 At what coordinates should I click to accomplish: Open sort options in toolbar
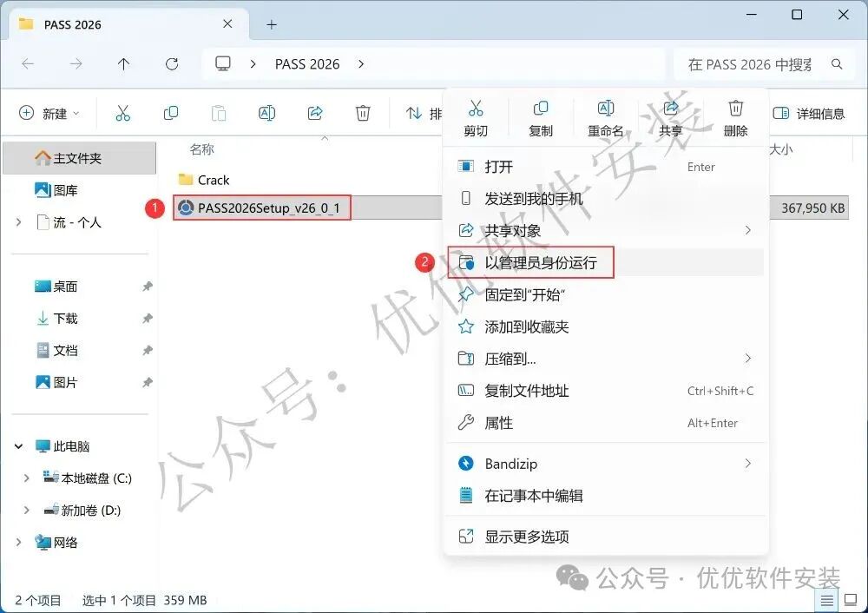coord(424,114)
